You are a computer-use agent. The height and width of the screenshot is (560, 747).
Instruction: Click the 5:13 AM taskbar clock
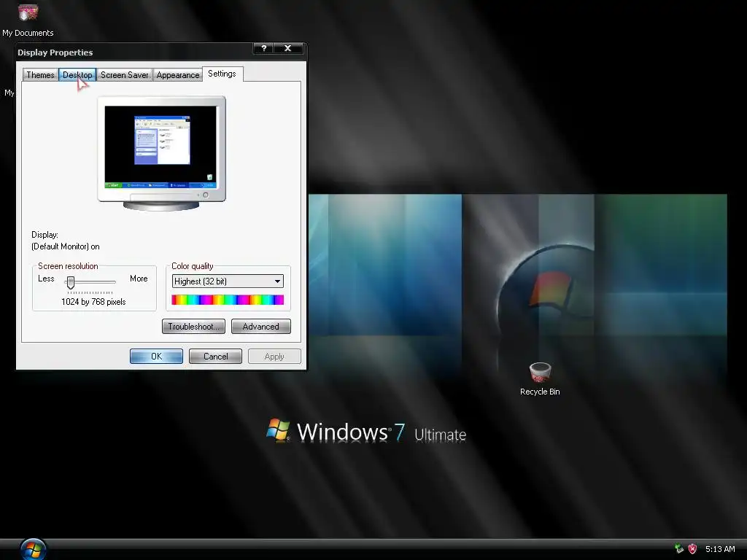(720, 549)
